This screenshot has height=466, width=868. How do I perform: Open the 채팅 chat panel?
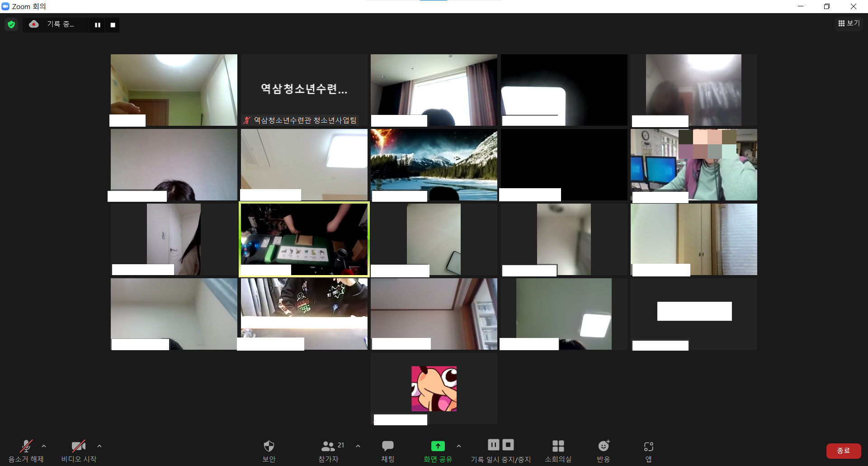pyautogui.click(x=388, y=451)
